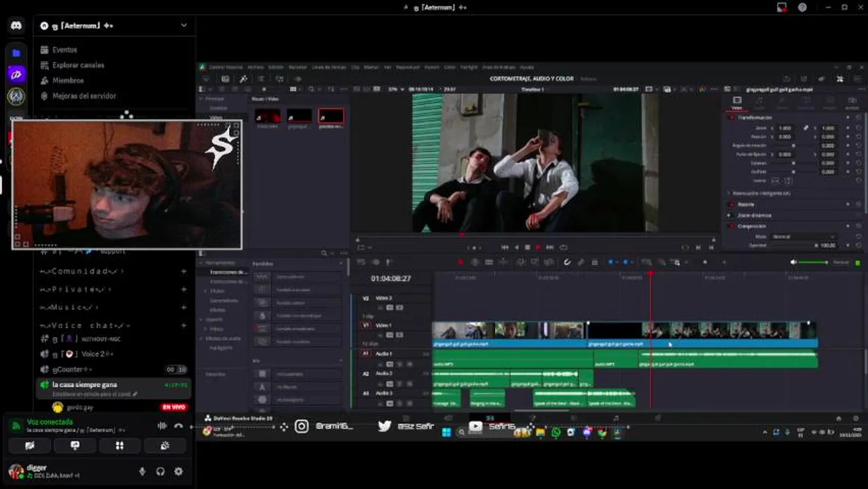This screenshot has height=489, width=868.
Task: Toggle snapping magnet icon in timeline toolbar
Action: click(x=567, y=262)
